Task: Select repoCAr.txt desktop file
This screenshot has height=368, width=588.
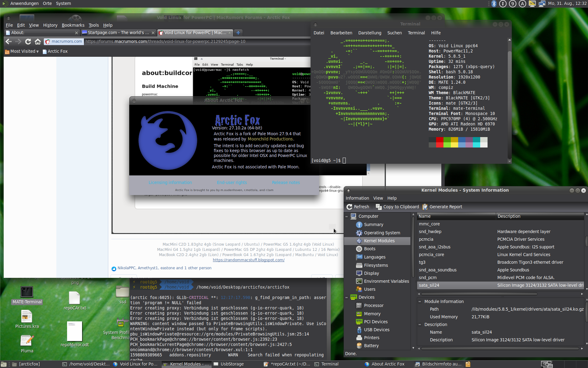Action: [x=75, y=301]
